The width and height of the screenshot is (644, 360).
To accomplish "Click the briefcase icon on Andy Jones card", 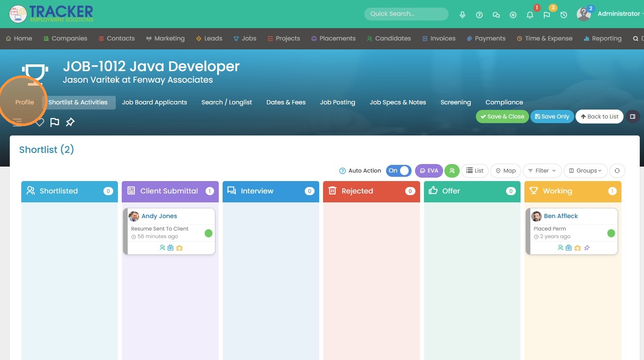I will [x=171, y=248].
